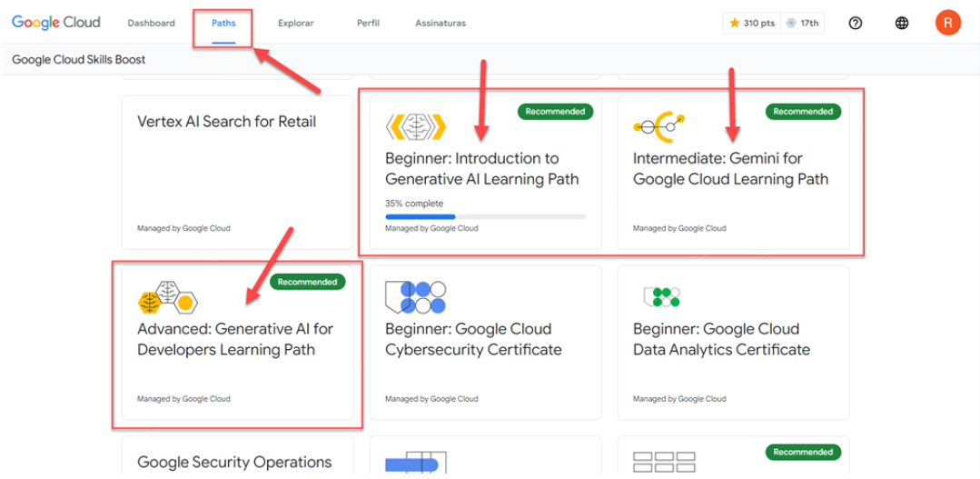The height and width of the screenshot is (479, 980).
Task: Open the Assinaturas tab
Action: tap(440, 23)
